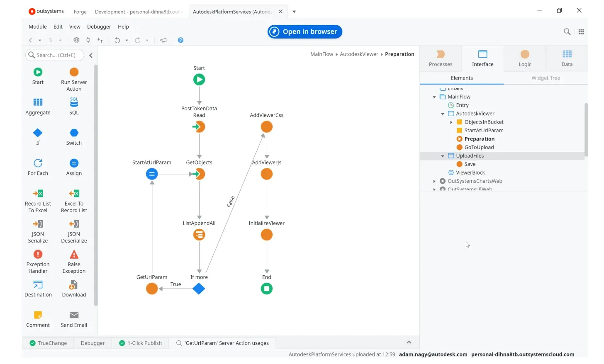Viewport: 604px width, 364px height.
Task: Click AutodeskViewer in the breadcrumb
Action: 359,54
